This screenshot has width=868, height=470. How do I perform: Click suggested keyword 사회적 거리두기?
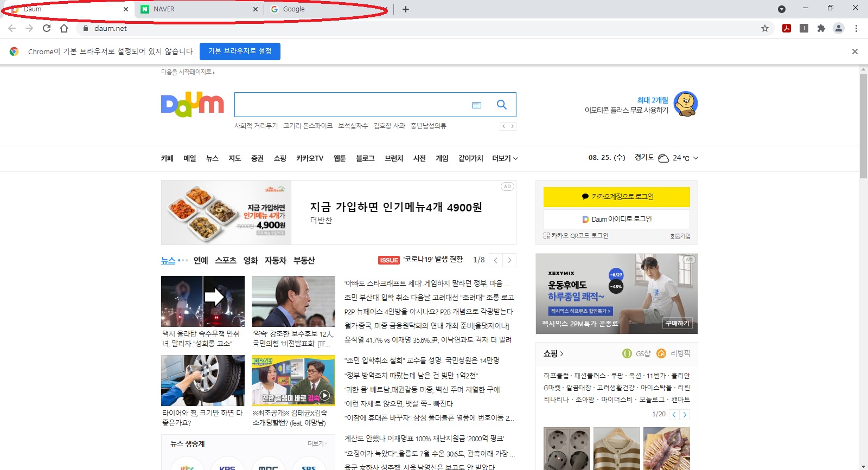pos(256,126)
